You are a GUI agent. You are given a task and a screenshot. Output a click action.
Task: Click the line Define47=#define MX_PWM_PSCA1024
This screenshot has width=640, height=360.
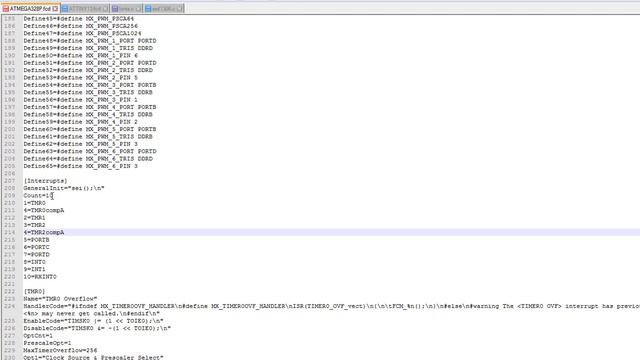82,33
